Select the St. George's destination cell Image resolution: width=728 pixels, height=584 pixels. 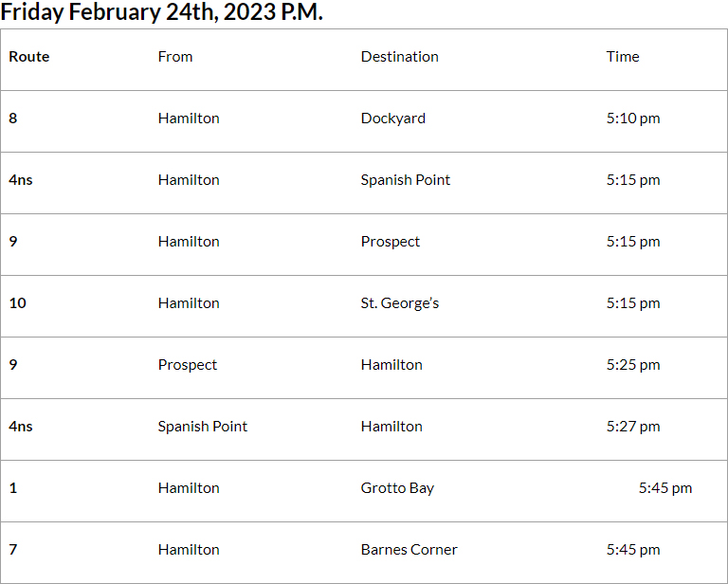coord(399,303)
